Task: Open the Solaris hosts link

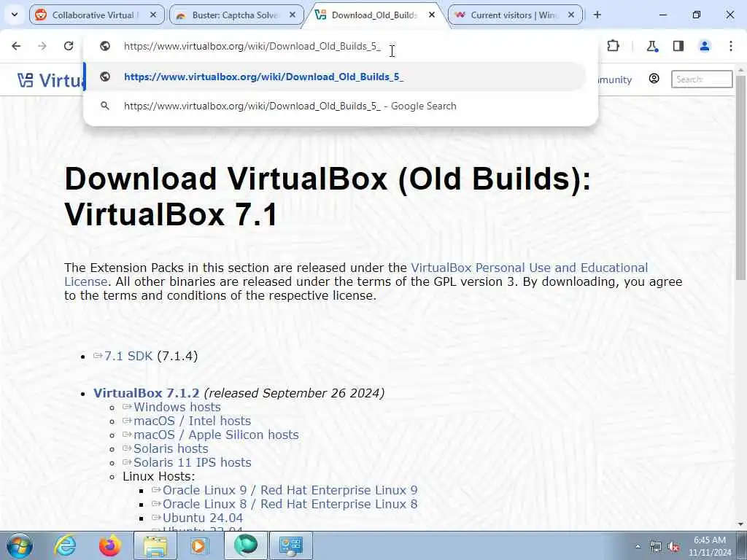Action: [171, 448]
